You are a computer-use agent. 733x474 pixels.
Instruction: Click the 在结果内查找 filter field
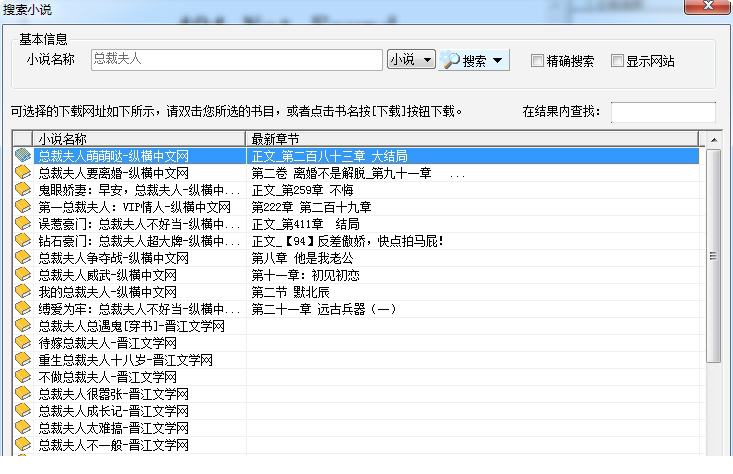(663, 112)
